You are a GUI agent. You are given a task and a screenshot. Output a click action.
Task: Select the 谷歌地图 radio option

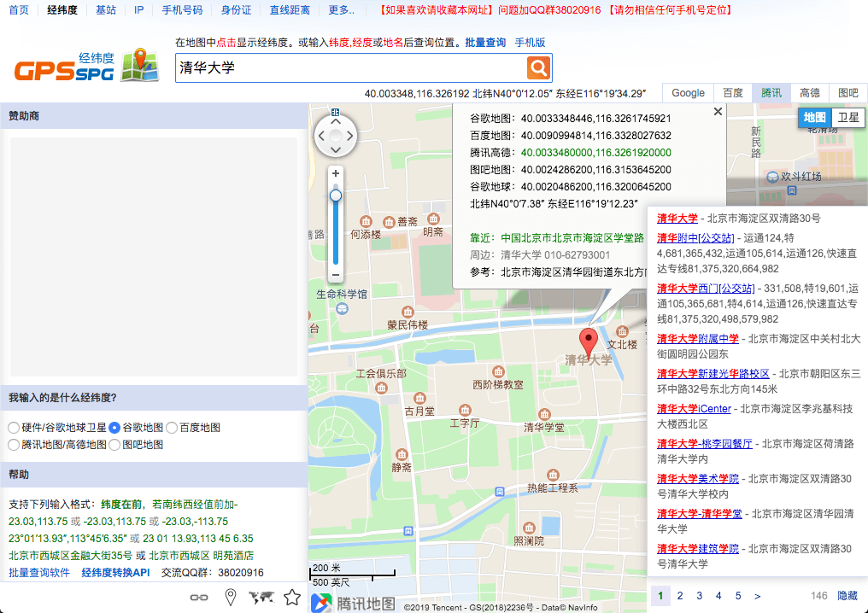(114, 428)
